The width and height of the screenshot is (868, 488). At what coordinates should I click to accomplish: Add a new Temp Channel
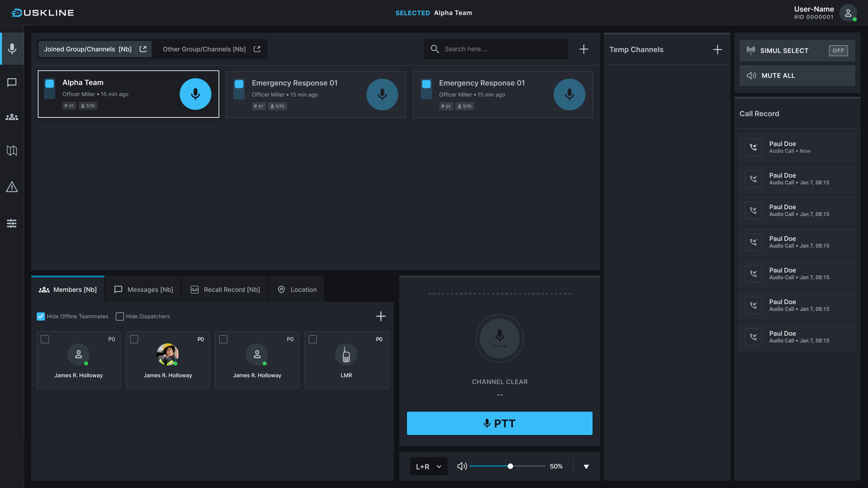pos(717,50)
